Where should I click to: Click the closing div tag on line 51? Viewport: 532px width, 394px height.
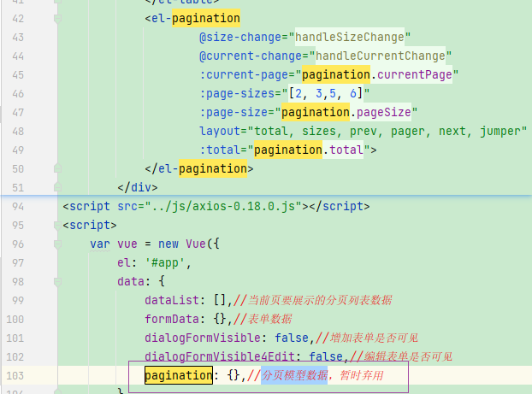138,187
